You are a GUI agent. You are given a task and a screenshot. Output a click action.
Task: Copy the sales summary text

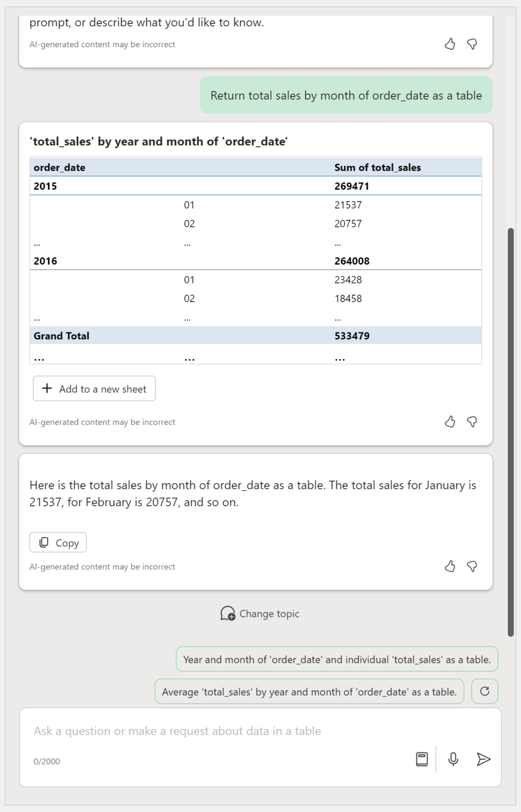(58, 542)
